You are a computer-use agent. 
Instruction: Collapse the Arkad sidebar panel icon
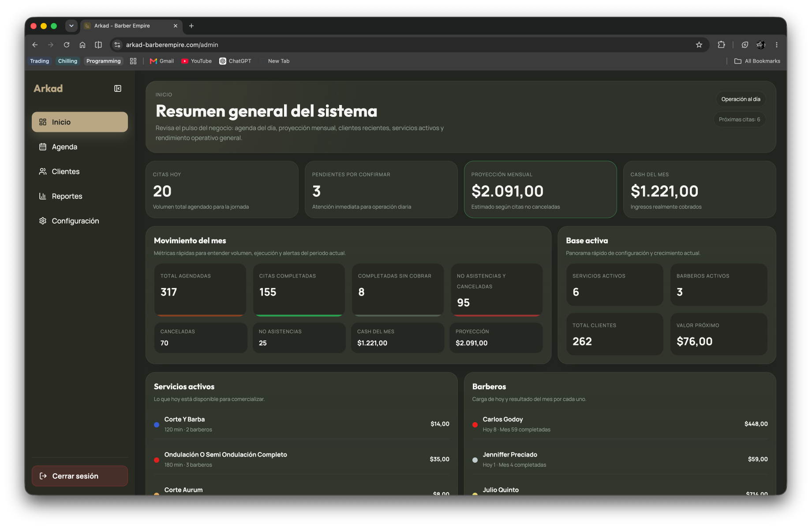click(x=118, y=89)
